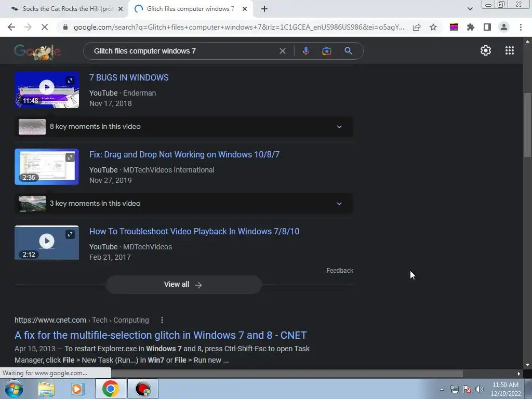Open Google quick settings gear

click(x=486, y=50)
